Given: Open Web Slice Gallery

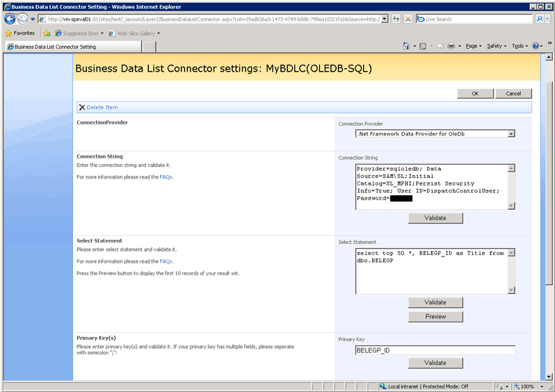Looking at the screenshot, I should (132, 33).
